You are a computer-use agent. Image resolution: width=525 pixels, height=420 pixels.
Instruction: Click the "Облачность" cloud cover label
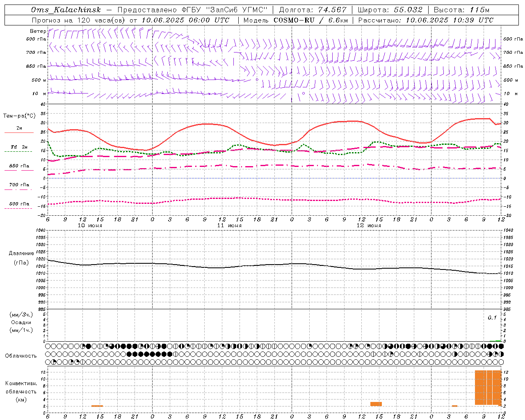21,356
